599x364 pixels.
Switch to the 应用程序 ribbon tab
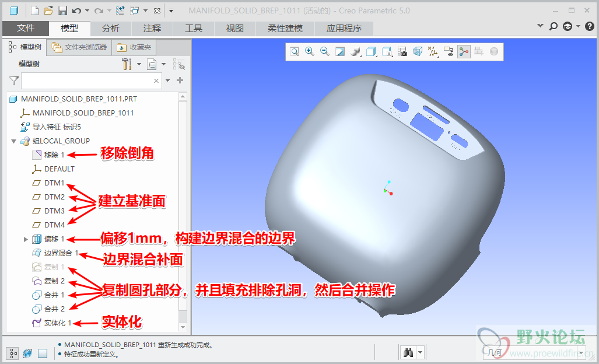pos(344,28)
